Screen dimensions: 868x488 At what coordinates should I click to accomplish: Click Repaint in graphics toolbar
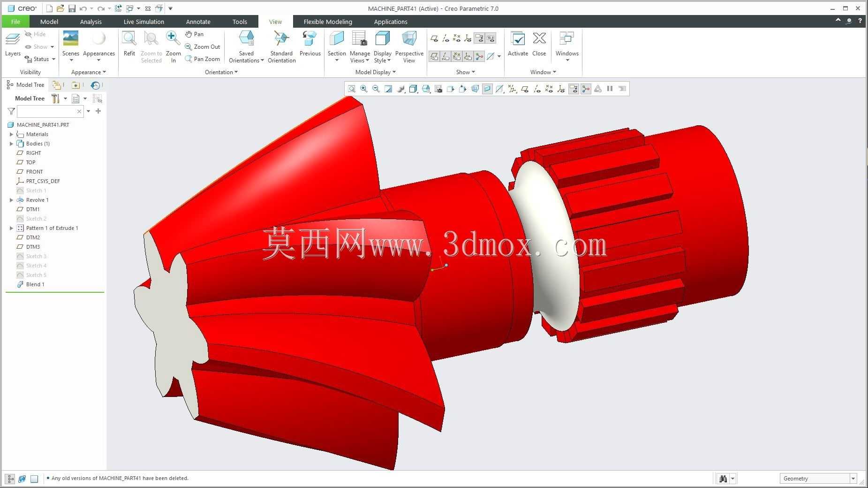click(388, 89)
